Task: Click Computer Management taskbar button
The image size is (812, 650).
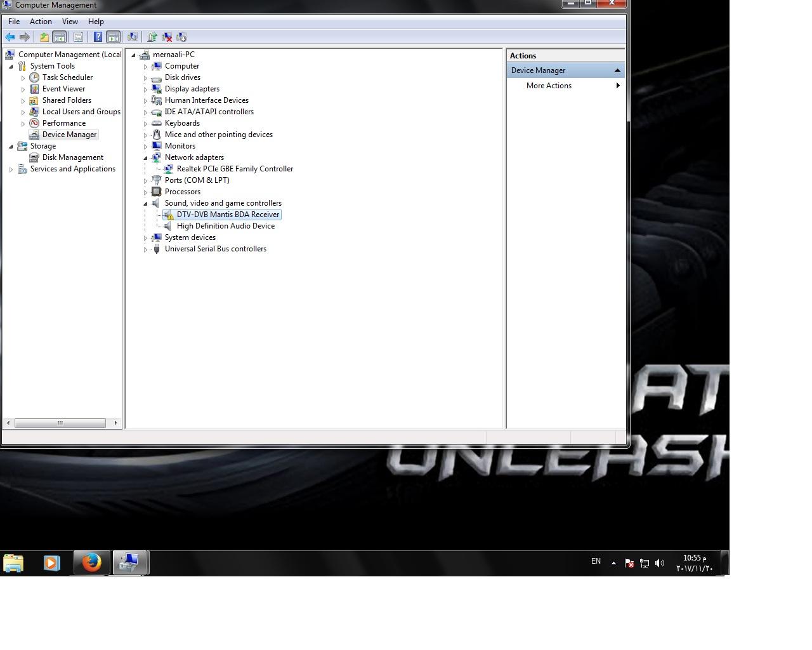Action: click(x=130, y=563)
